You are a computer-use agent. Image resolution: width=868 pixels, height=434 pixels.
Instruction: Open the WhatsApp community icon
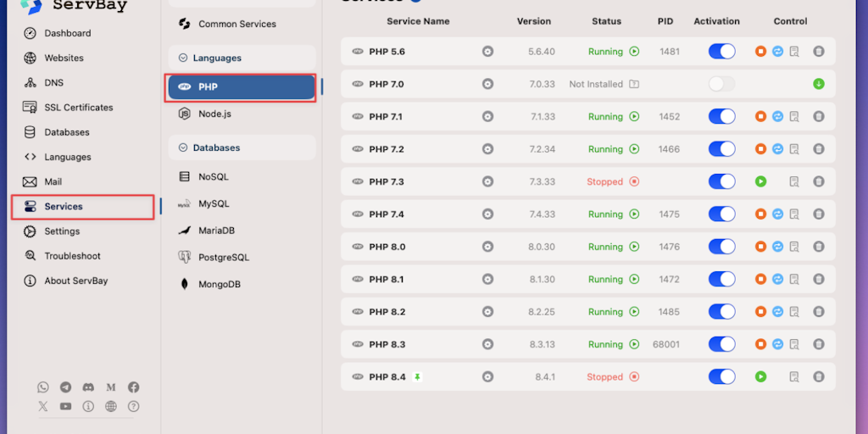tap(43, 387)
